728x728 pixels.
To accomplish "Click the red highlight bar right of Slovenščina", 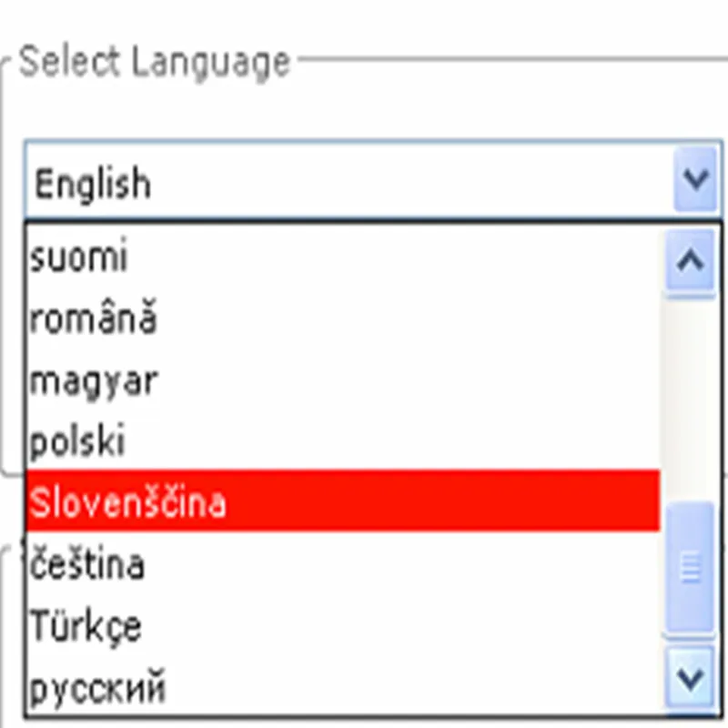I will (455, 501).
